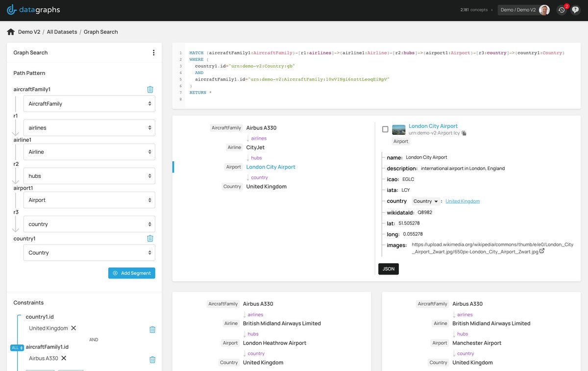Screen dimensions: 588x371
Task: Open the AircraftFamily type dropdown
Action: click(89, 104)
